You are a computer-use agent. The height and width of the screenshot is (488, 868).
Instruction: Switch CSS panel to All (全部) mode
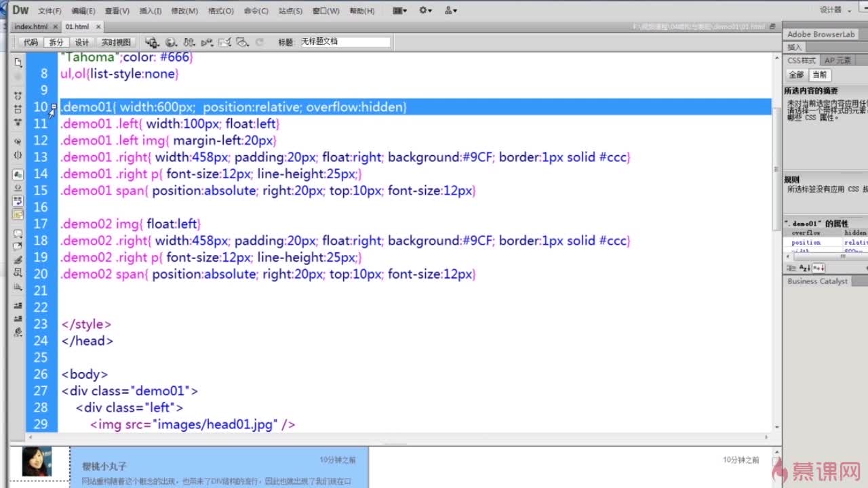(x=796, y=75)
